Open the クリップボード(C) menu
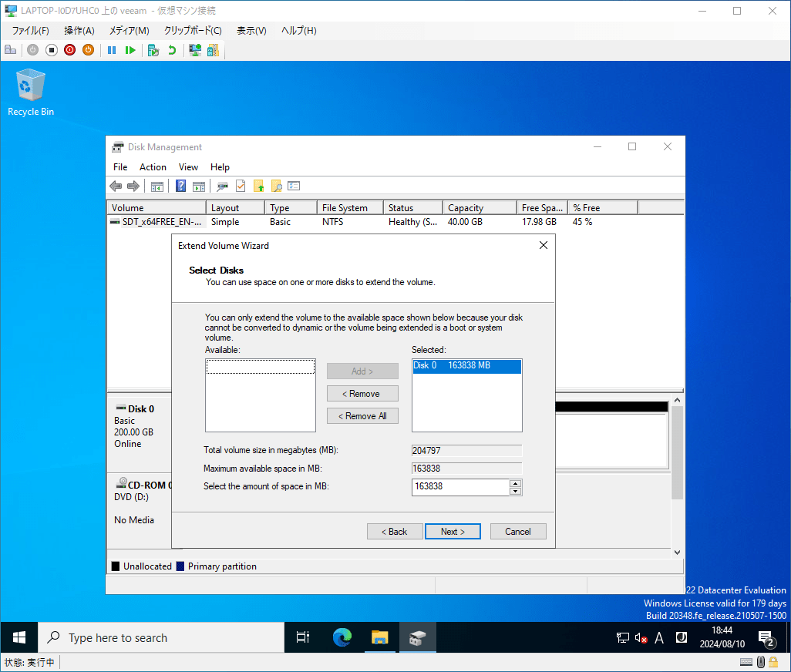 193,31
